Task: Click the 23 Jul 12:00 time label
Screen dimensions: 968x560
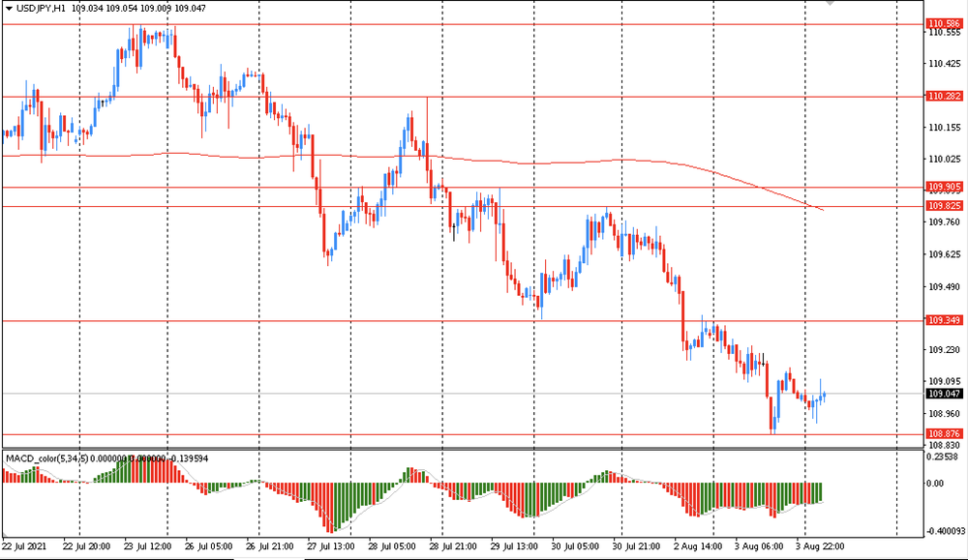Action: pos(147,546)
